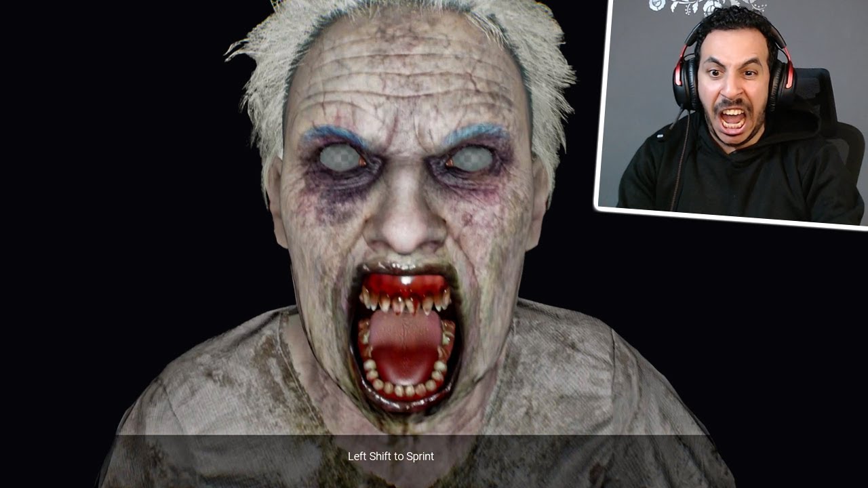868x488 pixels.
Task: Click the "Left Shift to Sprint" hint text
Action: pyautogui.click(x=391, y=457)
